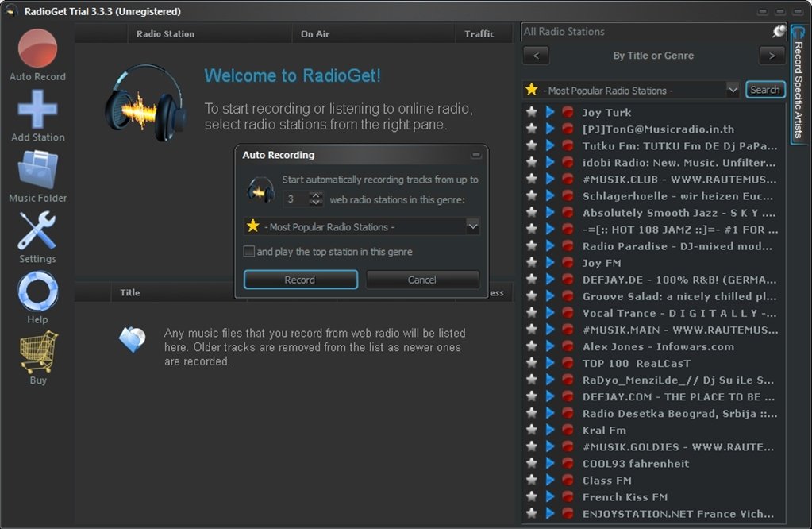The height and width of the screenshot is (529, 812).
Task: Open Auto Record from the sidebar
Action: [x=37, y=55]
